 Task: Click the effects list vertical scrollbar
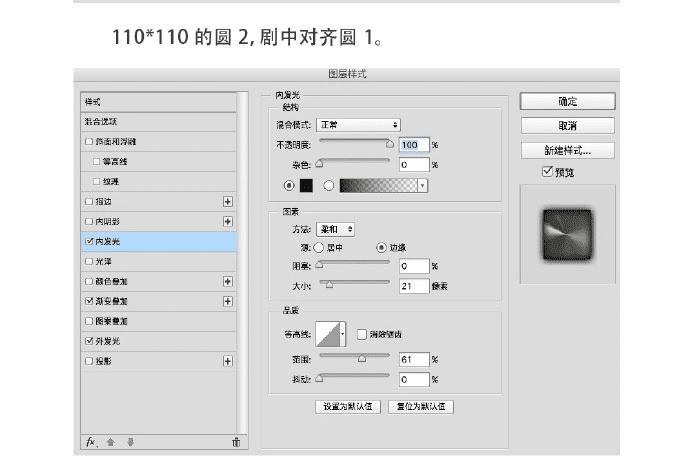[x=242, y=263]
